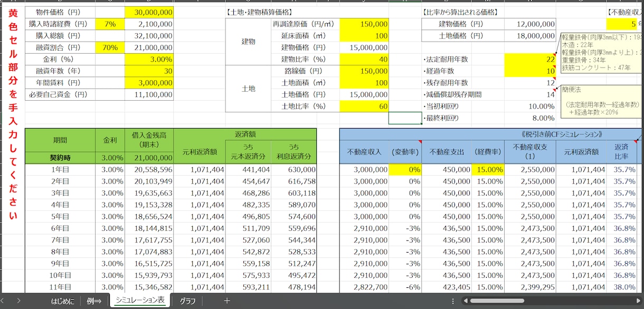Viewport: 644px width, 309px height.
Task: Click the 《税引き前CFシミュレーション》 title cell
Action: [562, 134]
